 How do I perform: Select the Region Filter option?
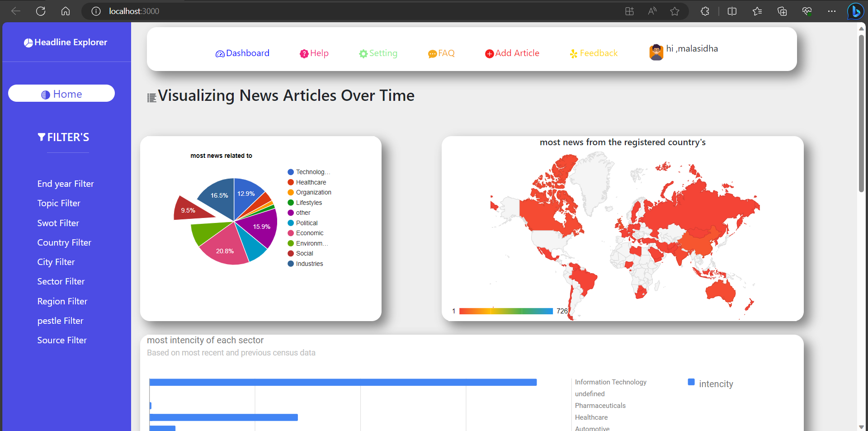tap(62, 301)
